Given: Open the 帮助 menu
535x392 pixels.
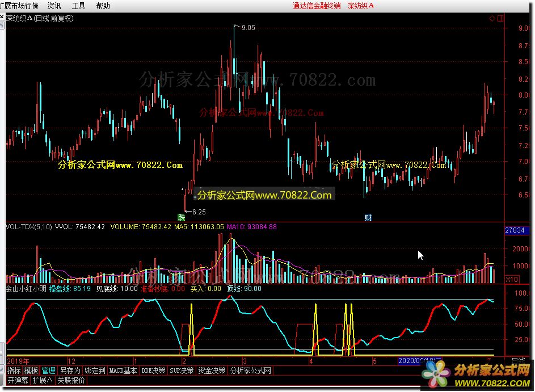Looking at the screenshot, I should click(103, 6).
